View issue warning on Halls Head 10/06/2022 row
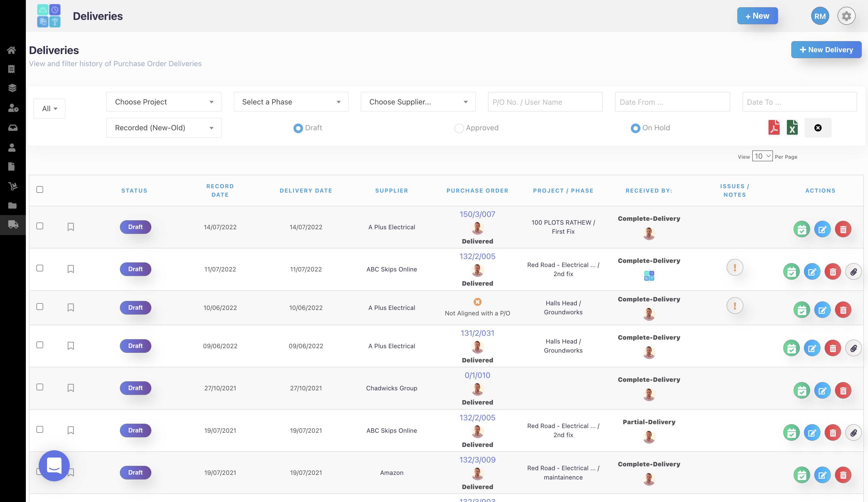This screenshot has width=868, height=502. [734, 306]
